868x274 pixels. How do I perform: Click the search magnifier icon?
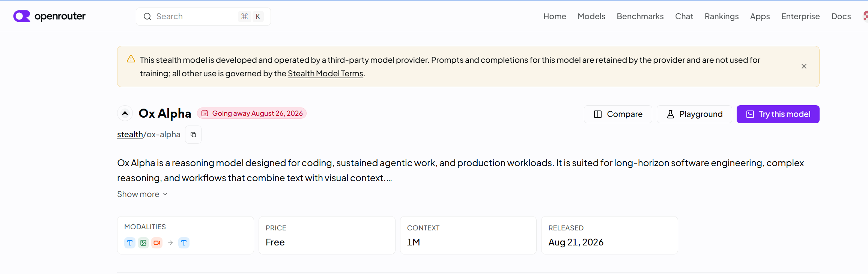pyautogui.click(x=147, y=17)
